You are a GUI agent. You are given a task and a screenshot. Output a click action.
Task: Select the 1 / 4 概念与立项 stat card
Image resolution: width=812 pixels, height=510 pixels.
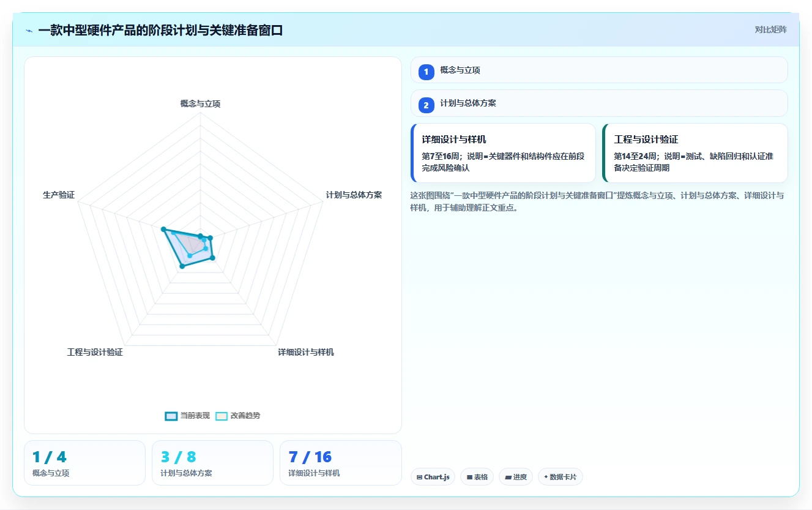coord(85,463)
